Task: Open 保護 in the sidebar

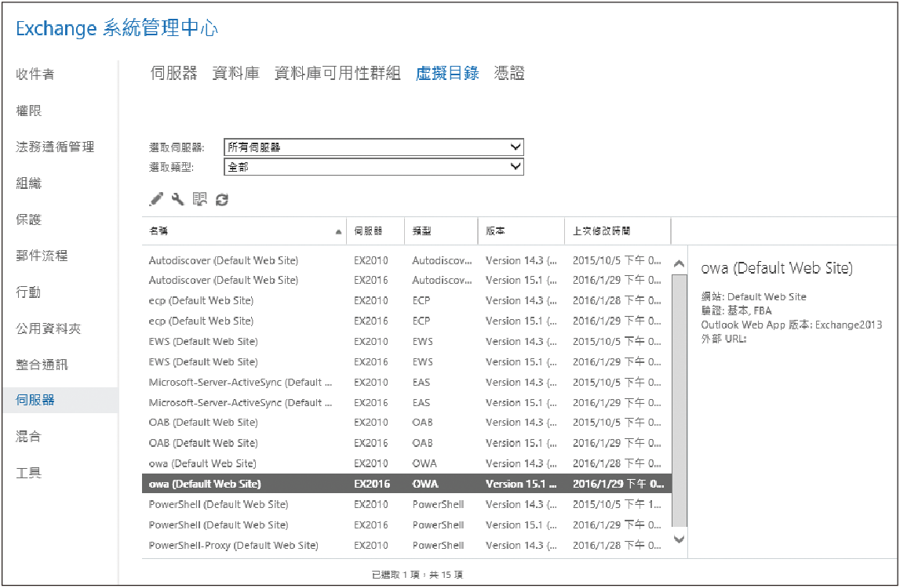Action: pyautogui.click(x=29, y=220)
